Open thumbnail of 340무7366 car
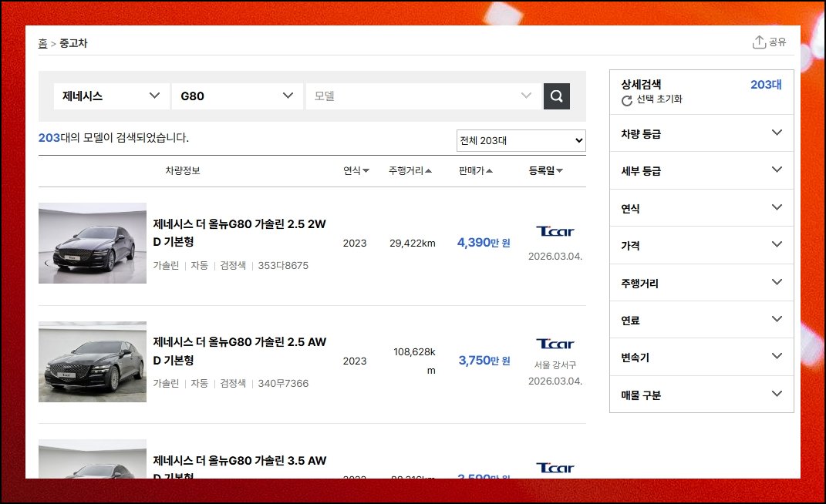Screen dimensions: 826x504 pos(93,361)
